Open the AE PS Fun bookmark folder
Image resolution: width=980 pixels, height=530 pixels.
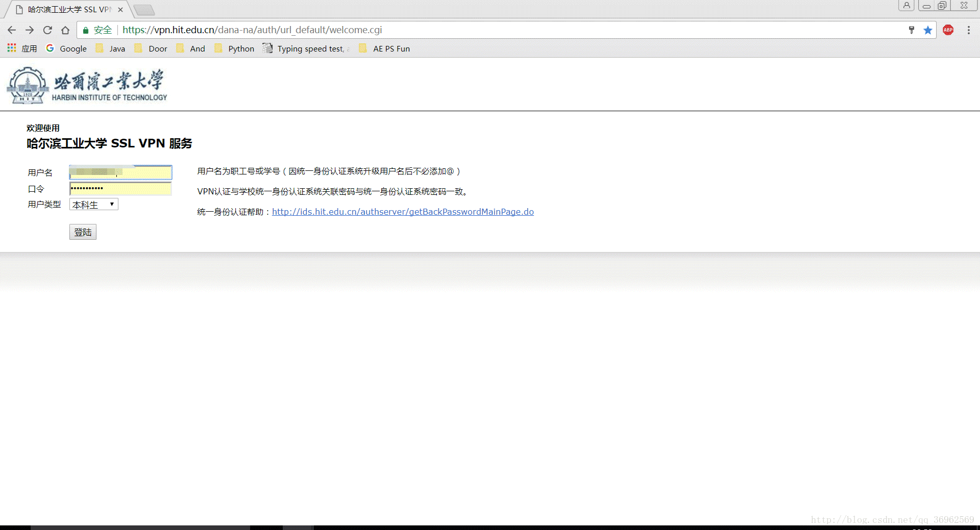tap(384, 48)
